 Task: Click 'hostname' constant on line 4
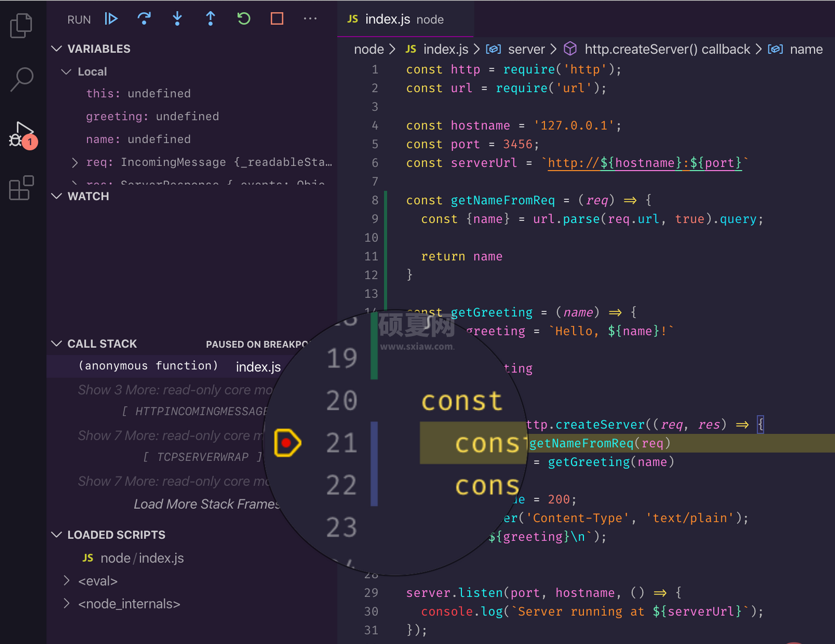[480, 126]
